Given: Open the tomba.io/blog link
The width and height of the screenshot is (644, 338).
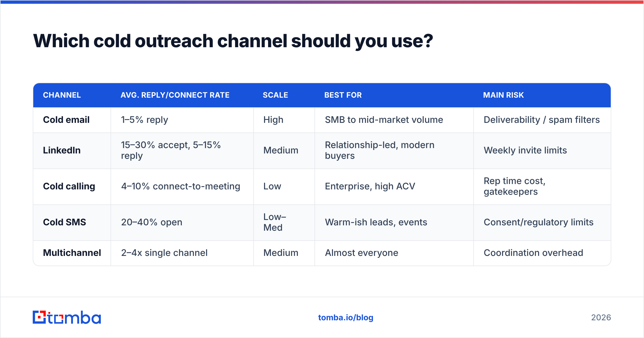Looking at the screenshot, I should pyautogui.click(x=346, y=318).
